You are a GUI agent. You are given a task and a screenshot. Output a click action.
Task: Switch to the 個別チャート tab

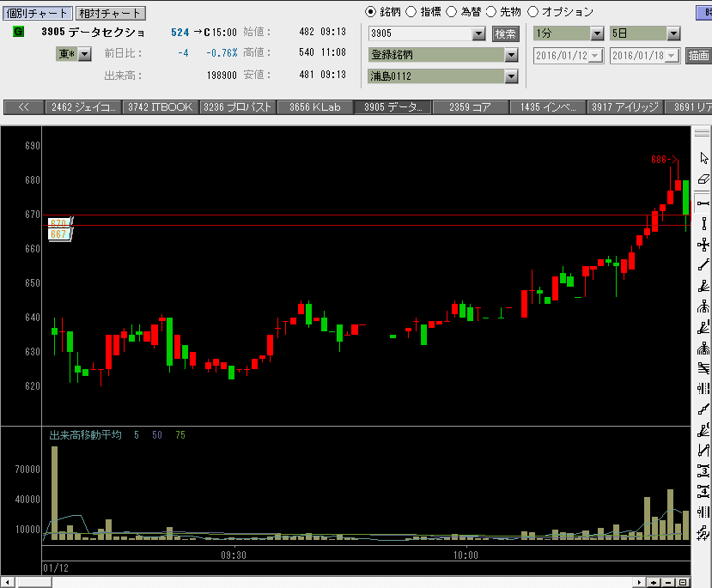pyautogui.click(x=37, y=13)
